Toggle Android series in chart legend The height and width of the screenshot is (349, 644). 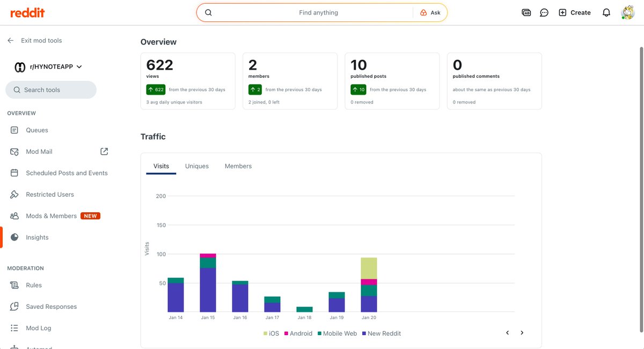298,333
